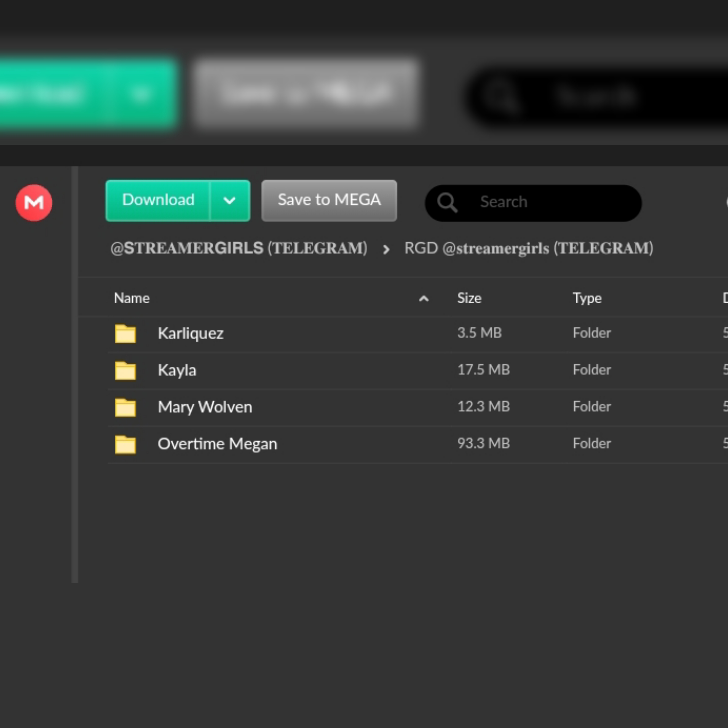Go to @STREAMERGIRLS root breadcrumb

point(239,248)
